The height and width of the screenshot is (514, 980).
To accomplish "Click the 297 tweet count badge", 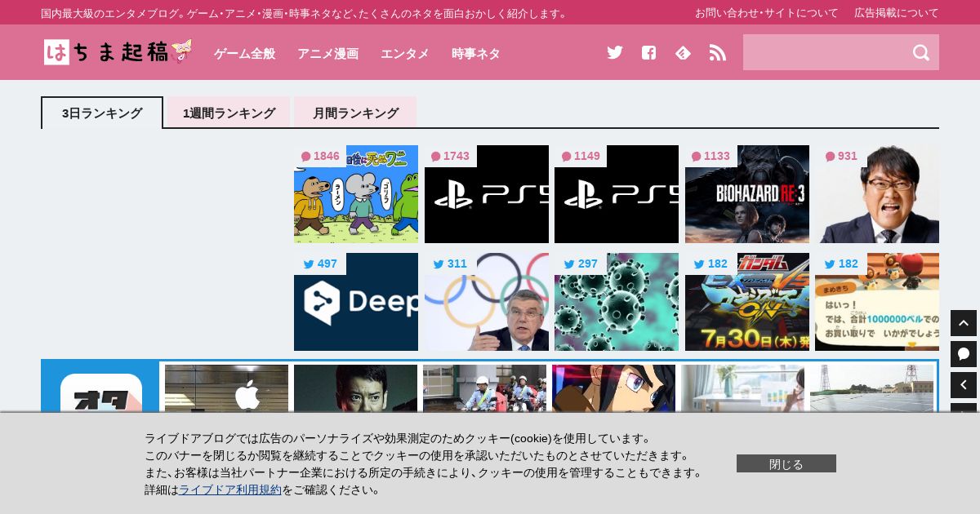I will pos(581,264).
